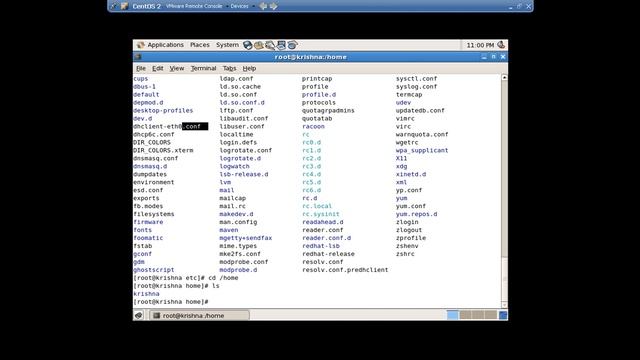640x360 pixels.
Task: Close the root@krishna terminal window
Action: [503, 57]
